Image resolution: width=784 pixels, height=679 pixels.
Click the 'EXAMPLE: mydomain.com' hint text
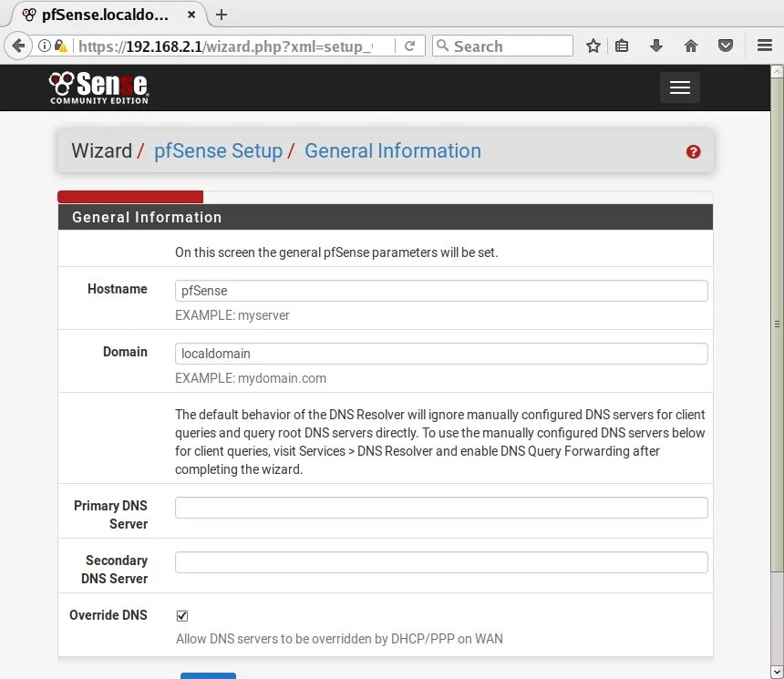pos(251,378)
